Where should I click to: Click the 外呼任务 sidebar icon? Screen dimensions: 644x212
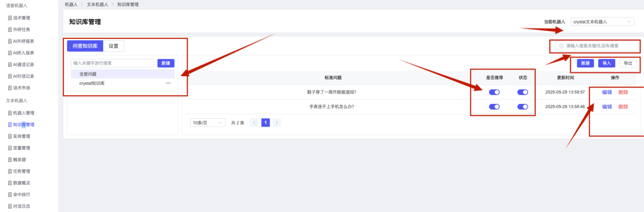pyautogui.click(x=10, y=30)
